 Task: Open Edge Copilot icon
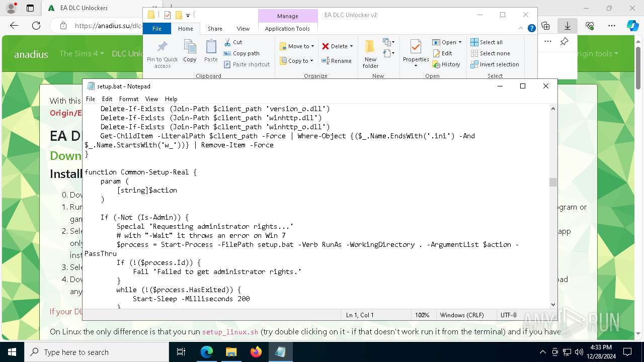tap(632, 26)
